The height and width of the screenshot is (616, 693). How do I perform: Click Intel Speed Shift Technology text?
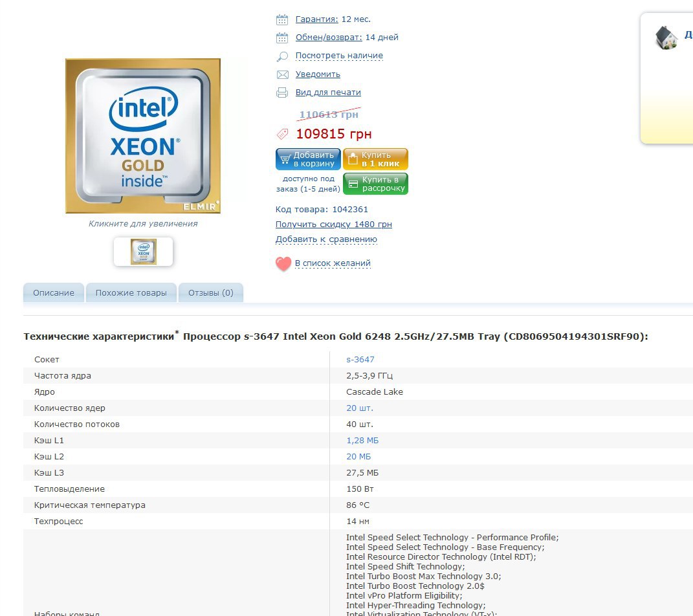[x=405, y=567]
